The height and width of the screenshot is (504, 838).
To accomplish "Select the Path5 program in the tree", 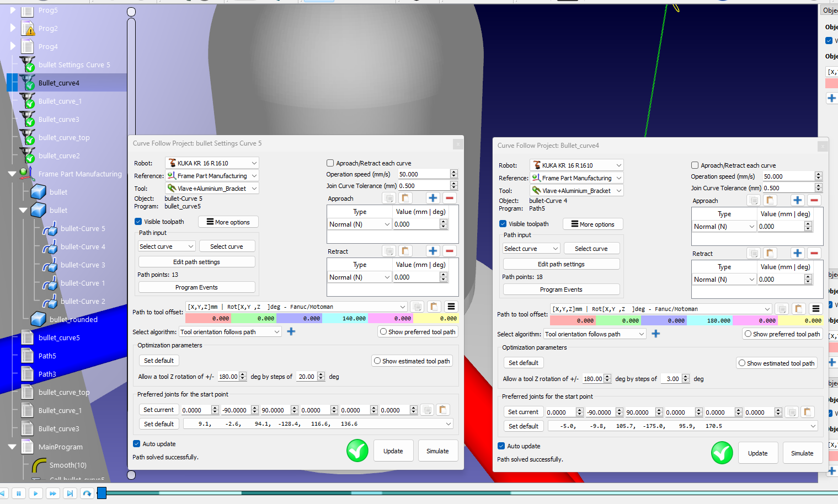I will point(47,356).
